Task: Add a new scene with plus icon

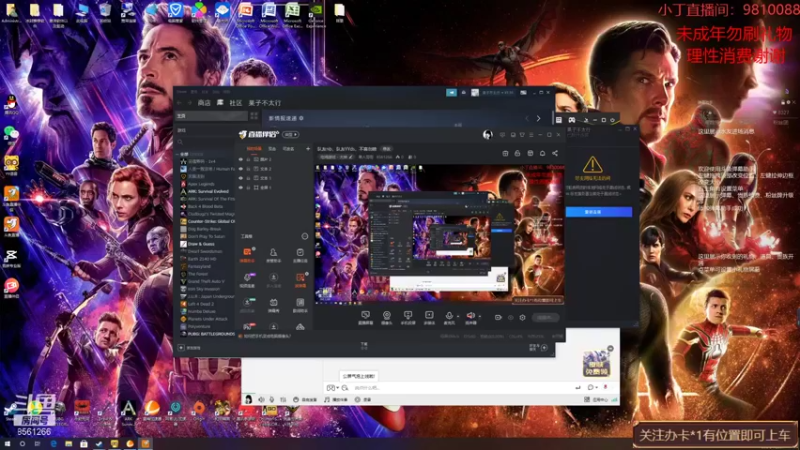Action: click(x=308, y=148)
